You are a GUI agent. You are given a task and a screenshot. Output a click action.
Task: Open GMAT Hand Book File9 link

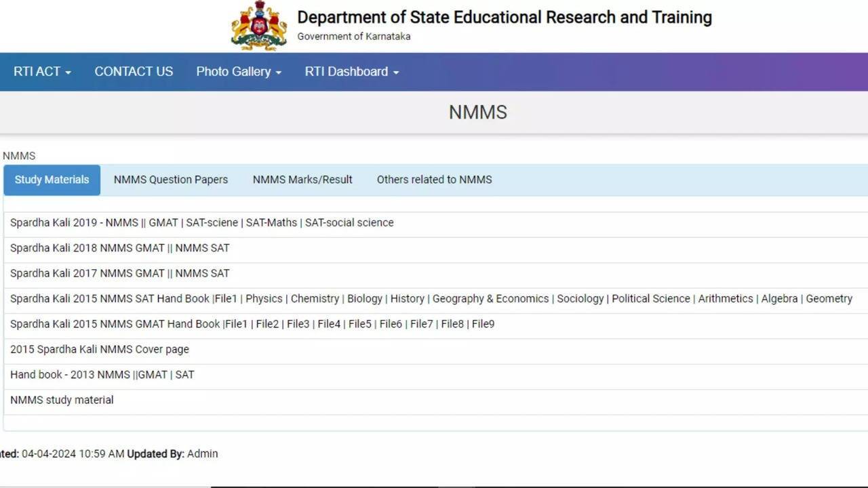pyautogui.click(x=483, y=325)
